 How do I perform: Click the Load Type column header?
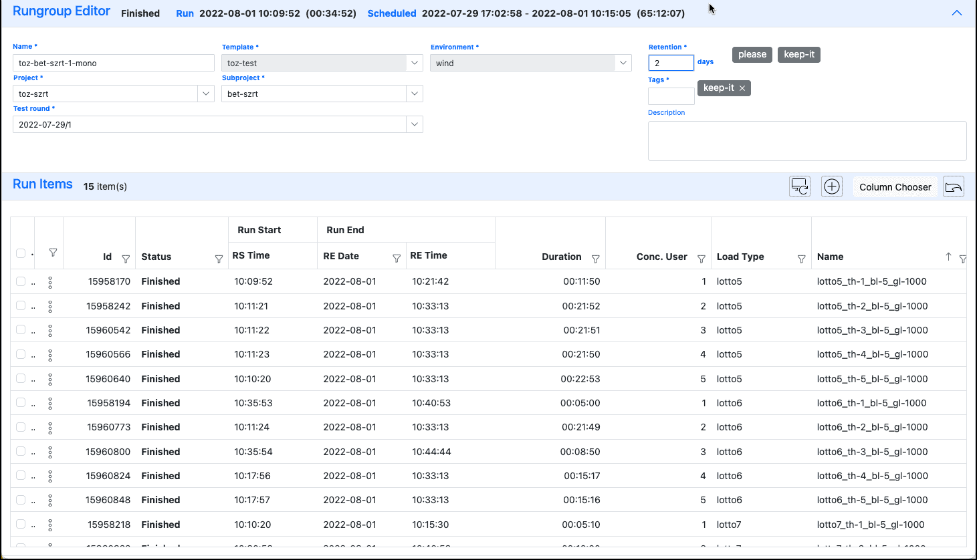coord(740,257)
